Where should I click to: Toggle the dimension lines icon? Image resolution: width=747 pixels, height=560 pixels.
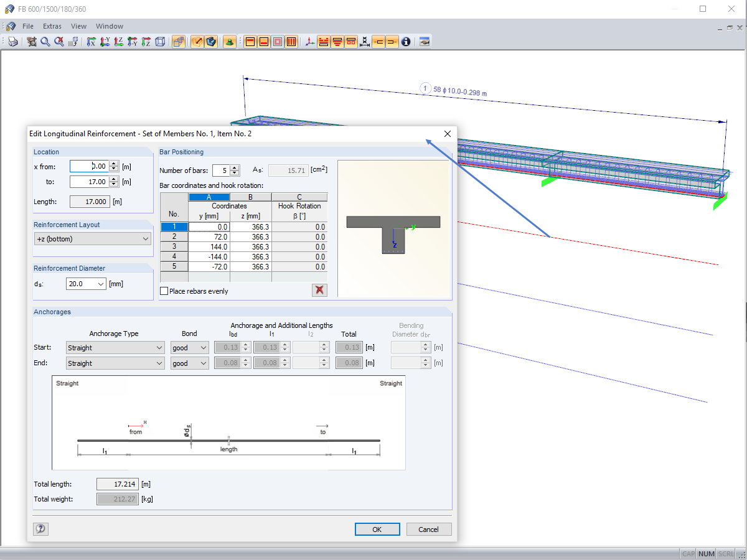click(365, 42)
